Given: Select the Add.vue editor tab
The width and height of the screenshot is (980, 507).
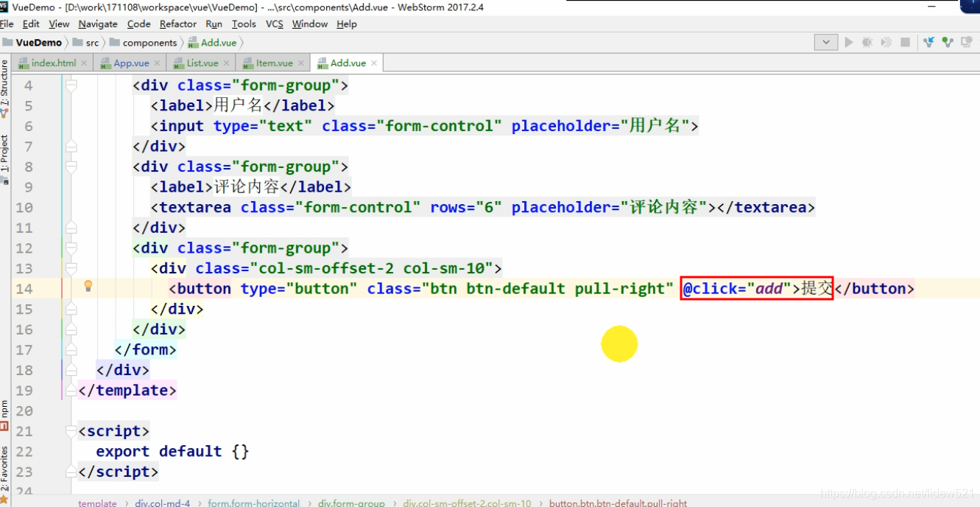Looking at the screenshot, I should (348, 63).
